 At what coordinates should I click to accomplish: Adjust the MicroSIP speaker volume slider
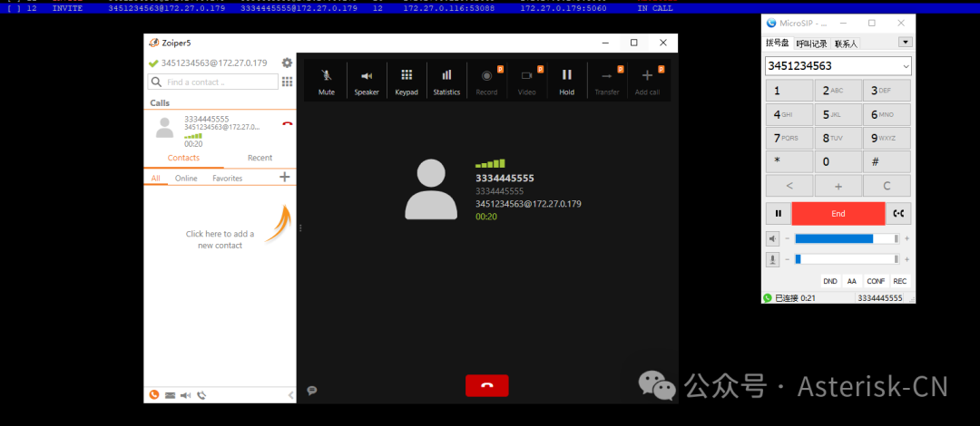847,238
